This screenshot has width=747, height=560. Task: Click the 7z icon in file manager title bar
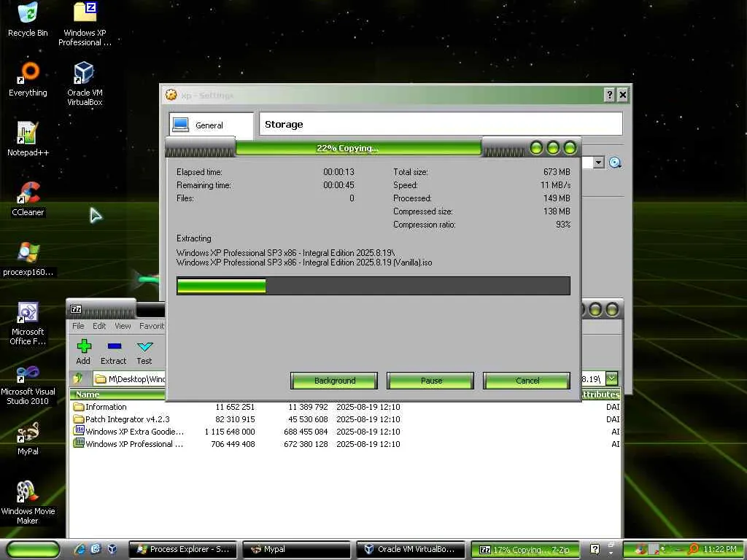(76, 309)
